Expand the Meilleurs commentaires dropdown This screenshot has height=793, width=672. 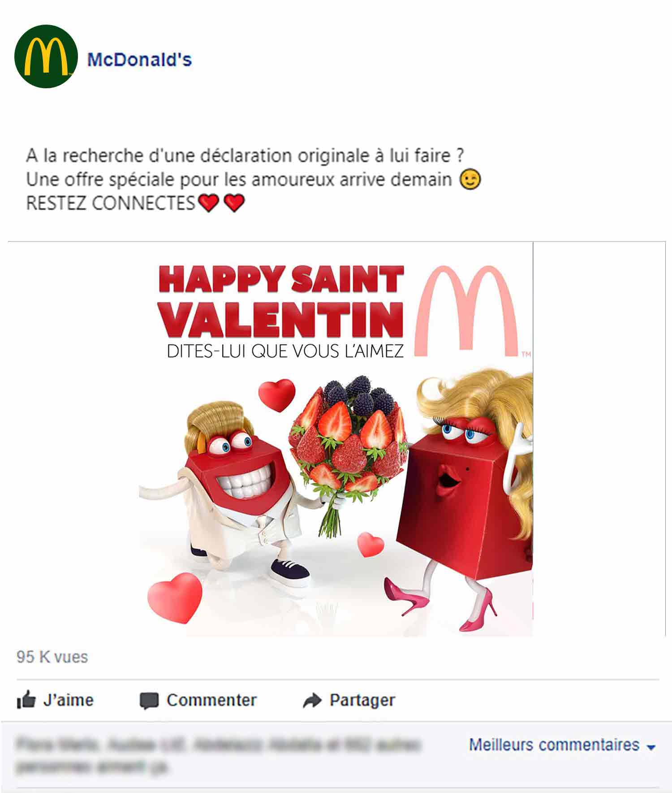(x=562, y=745)
